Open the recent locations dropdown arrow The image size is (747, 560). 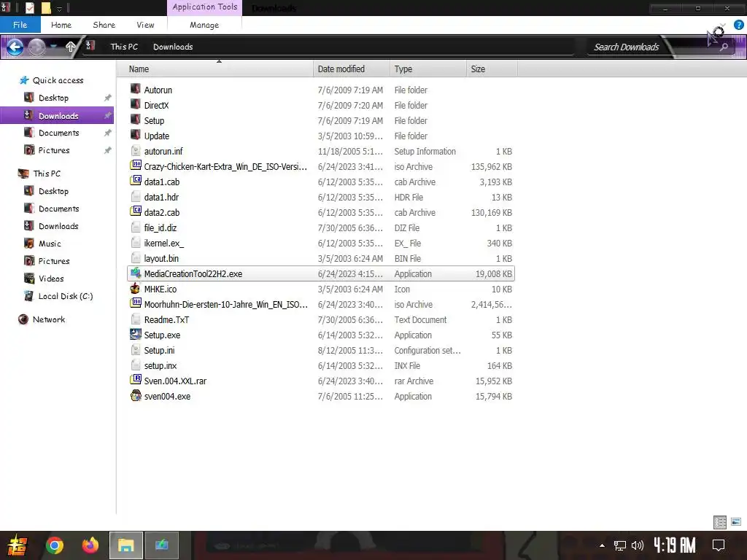(54, 46)
